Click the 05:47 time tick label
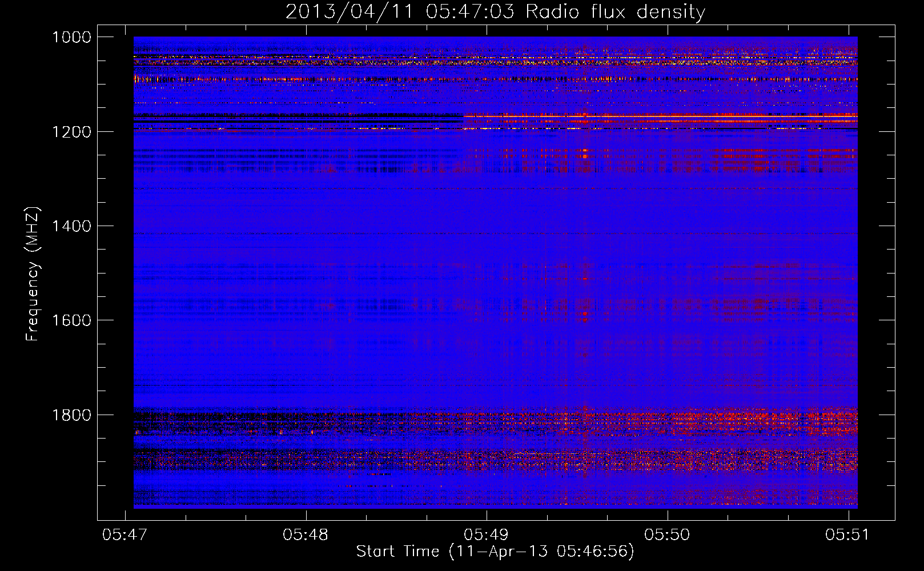 [x=124, y=535]
